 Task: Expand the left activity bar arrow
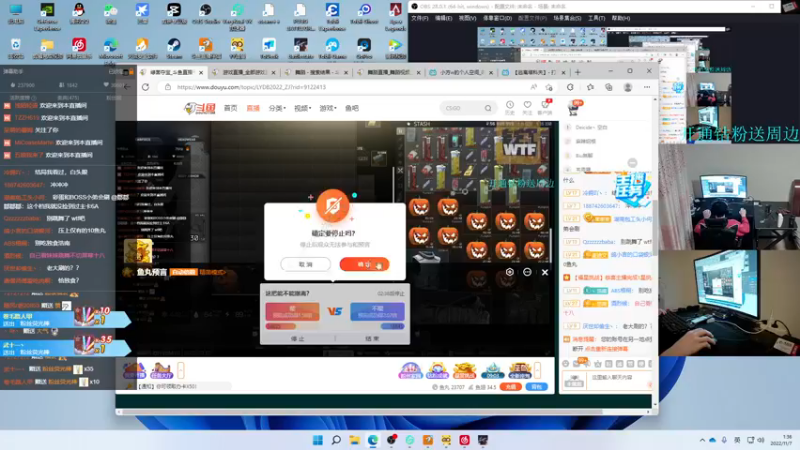click(x=181, y=370)
